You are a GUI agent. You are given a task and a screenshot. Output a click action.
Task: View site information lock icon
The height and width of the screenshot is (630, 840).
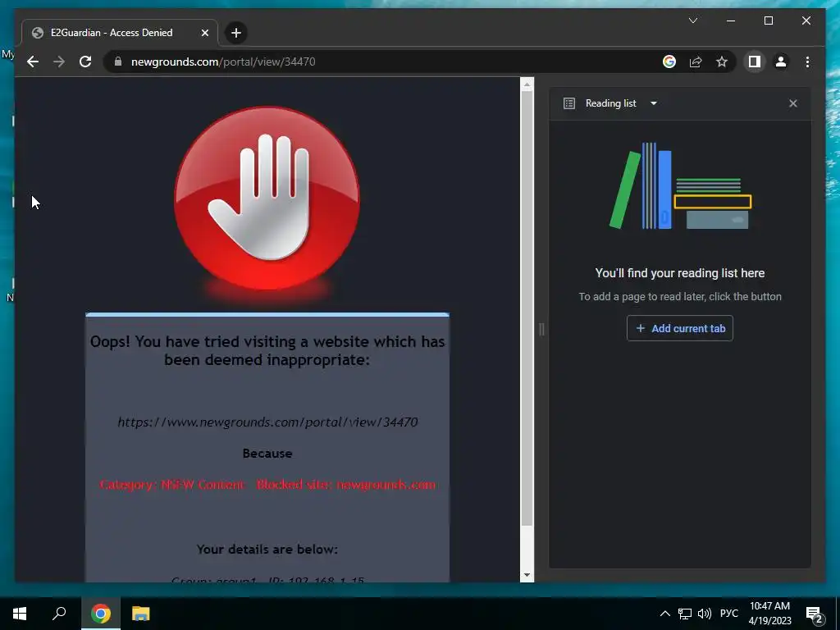coord(118,62)
